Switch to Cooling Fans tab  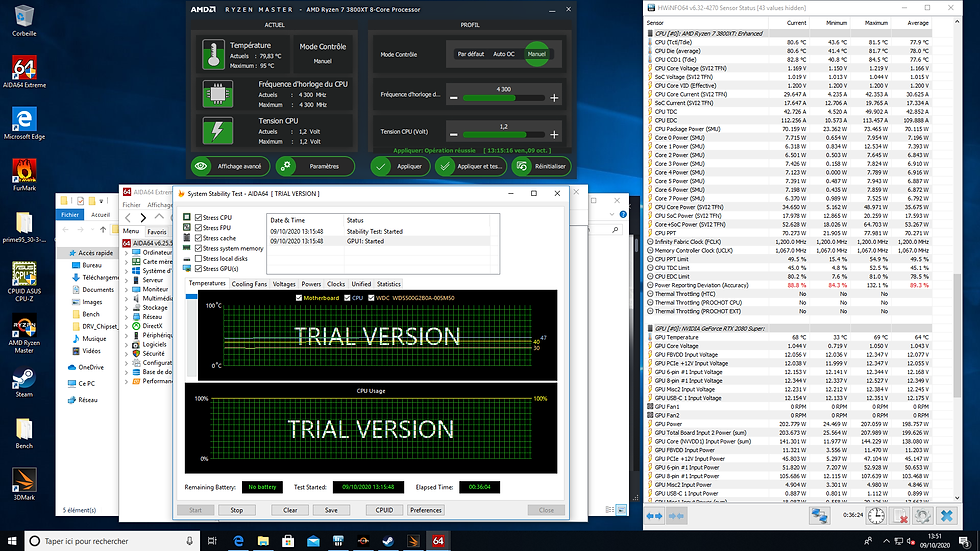pyautogui.click(x=249, y=284)
